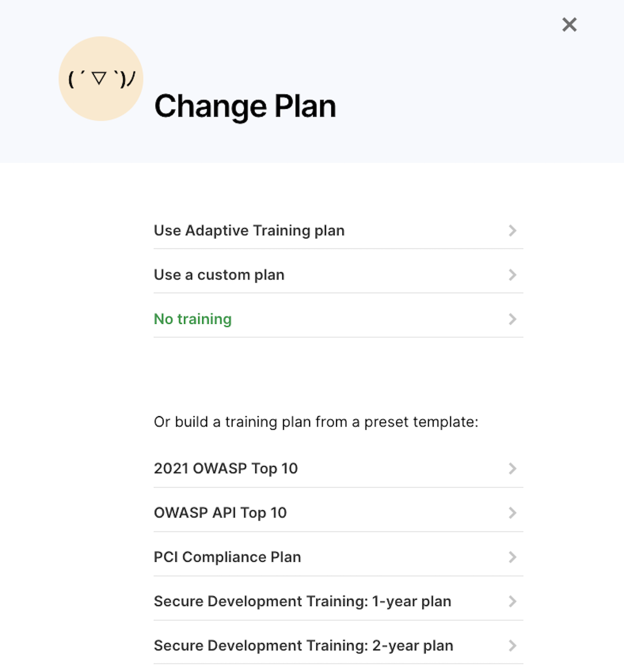Choose Secure Development Training 1-year plan
Image resolution: width=624 pixels, height=672 pixels.
(x=302, y=602)
